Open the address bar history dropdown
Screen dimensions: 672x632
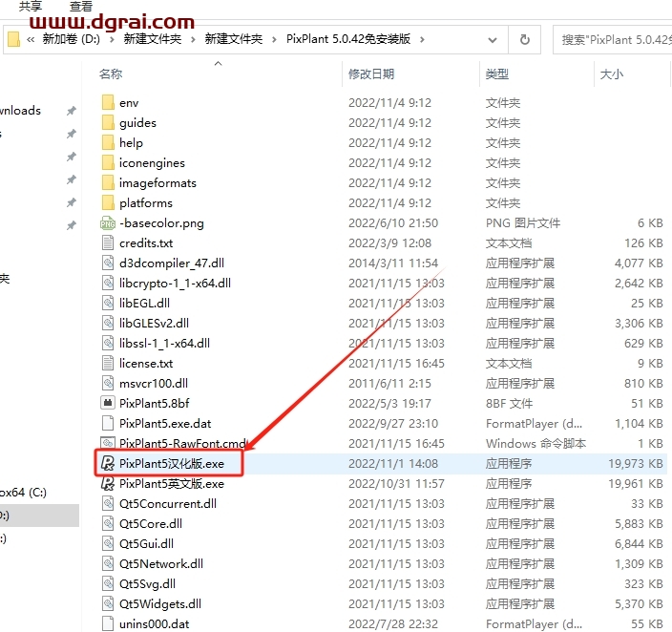[x=493, y=40]
